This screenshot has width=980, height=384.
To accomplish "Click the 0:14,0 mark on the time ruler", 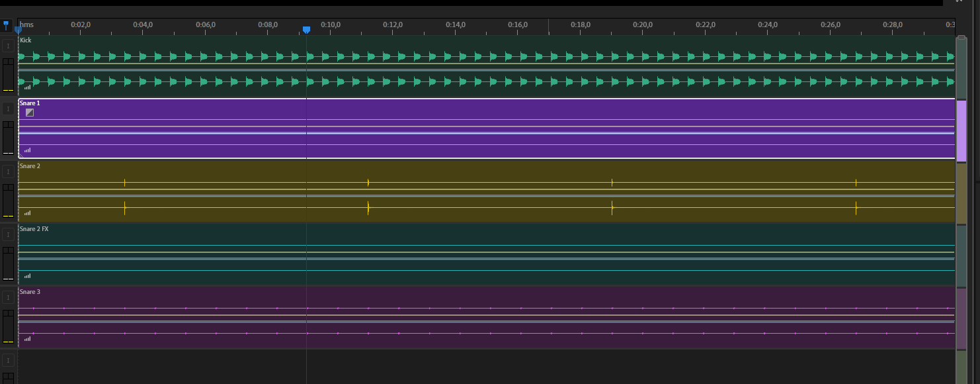I will point(456,25).
